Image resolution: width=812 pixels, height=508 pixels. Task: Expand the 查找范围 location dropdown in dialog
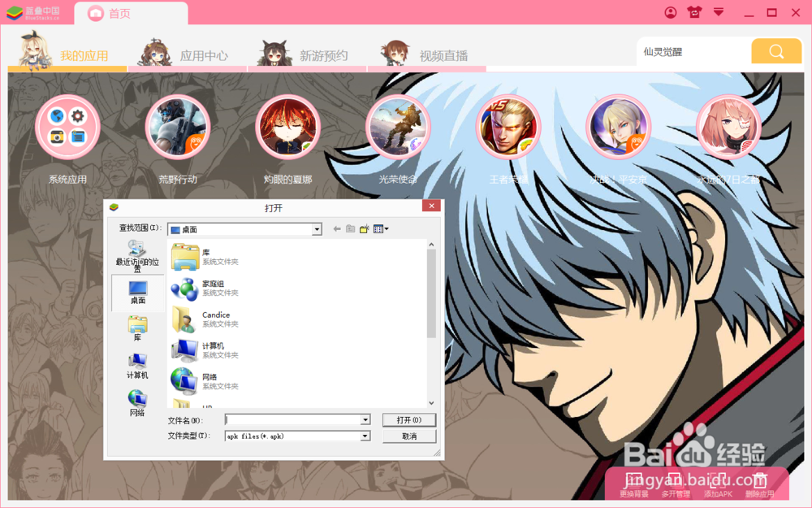click(x=317, y=229)
